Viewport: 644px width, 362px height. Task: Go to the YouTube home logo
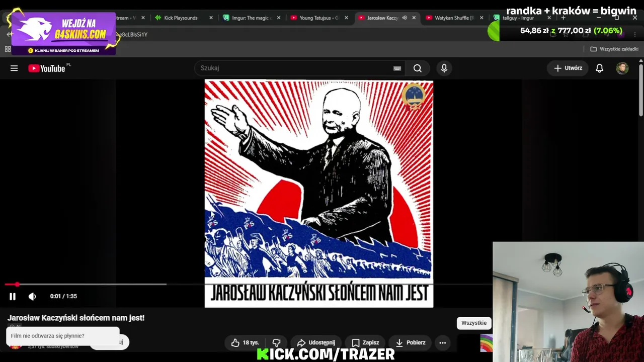point(47,68)
